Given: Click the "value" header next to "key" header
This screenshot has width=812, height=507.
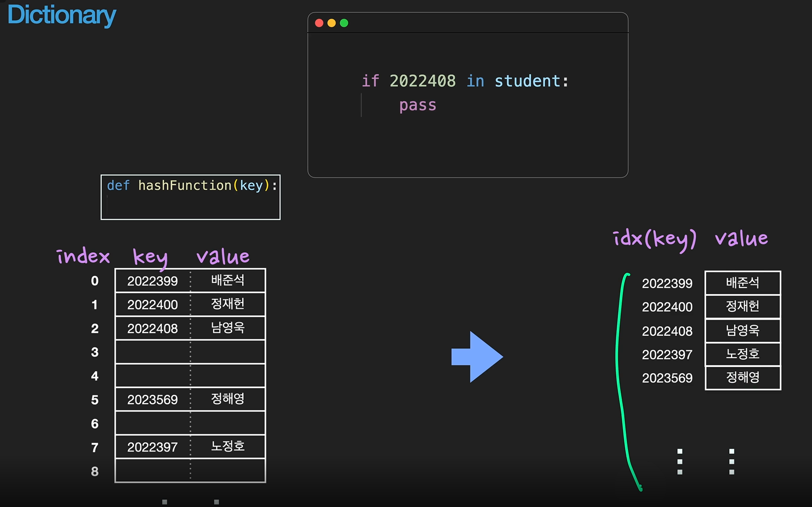Looking at the screenshot, I should pos(223,256).
